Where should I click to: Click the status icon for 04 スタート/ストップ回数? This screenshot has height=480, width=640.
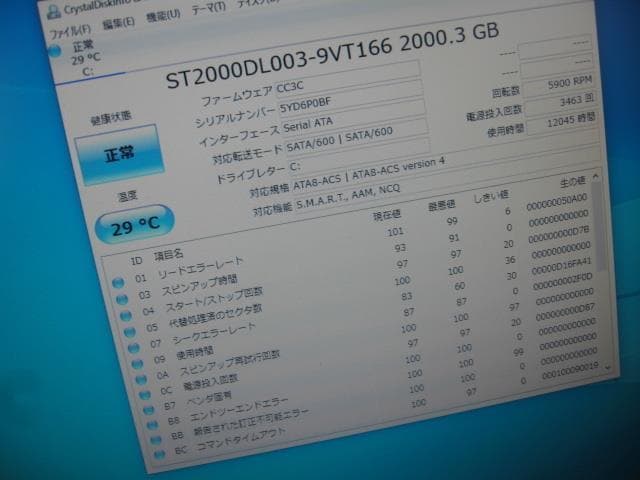(126, 316)
